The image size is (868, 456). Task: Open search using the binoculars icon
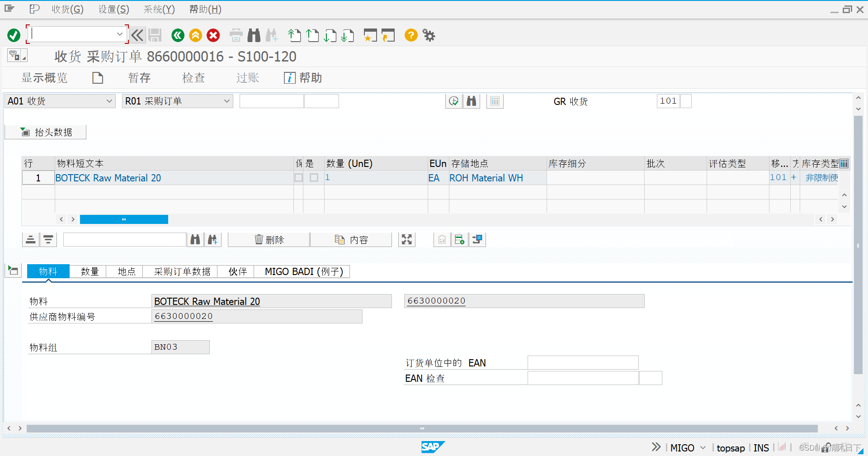click(x=254, y=35)
